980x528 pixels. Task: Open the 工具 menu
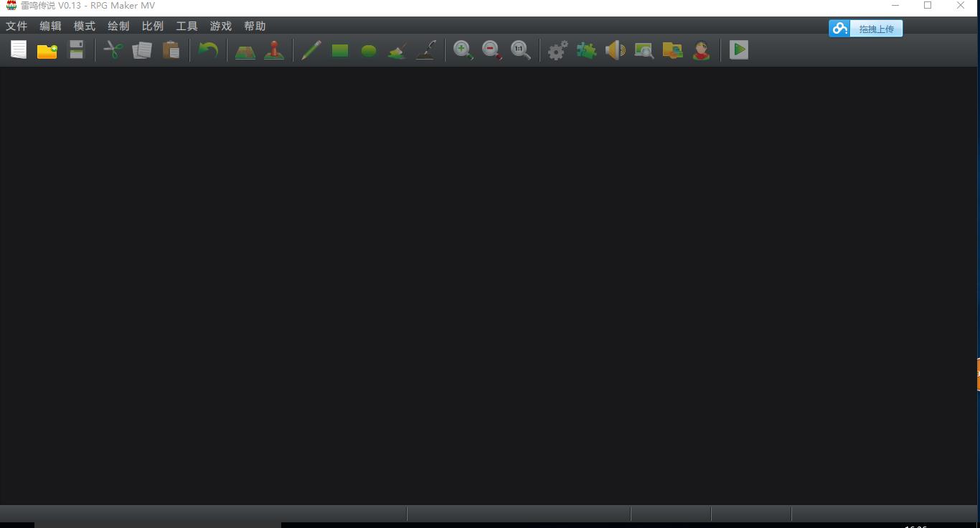187,26
